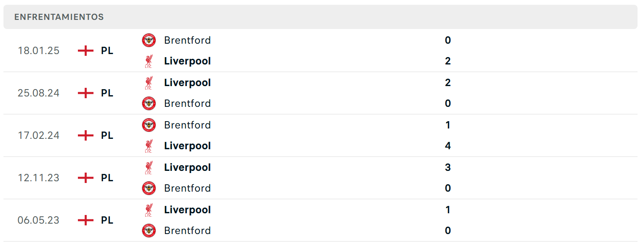Click Liverpool crest in 12.11.23 match

click(x=149, y=167)
